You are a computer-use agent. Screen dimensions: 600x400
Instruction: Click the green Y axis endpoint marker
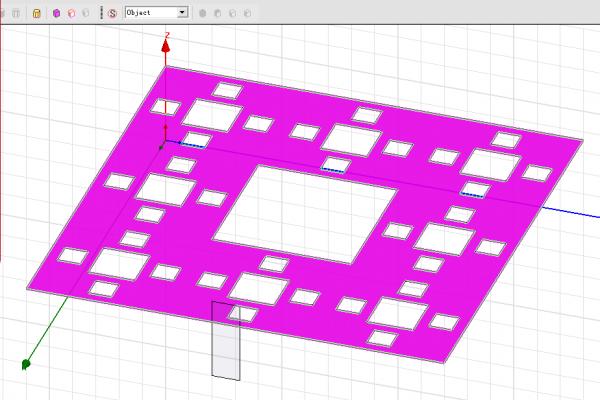[x=26, y=364]
